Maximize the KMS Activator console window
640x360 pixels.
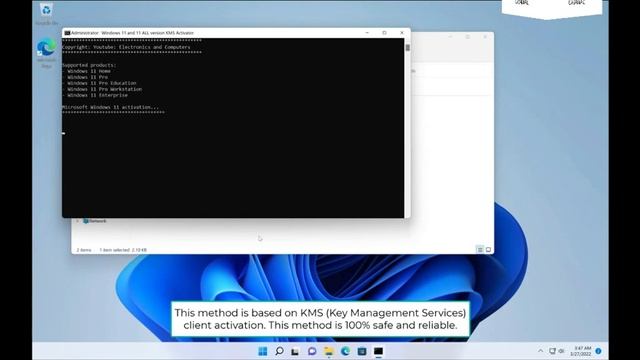[384, 33]
